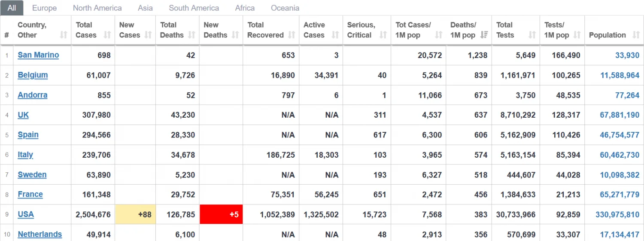Click Sweden tests per million 44,028
644x241 pixels.
pos(568,174)
